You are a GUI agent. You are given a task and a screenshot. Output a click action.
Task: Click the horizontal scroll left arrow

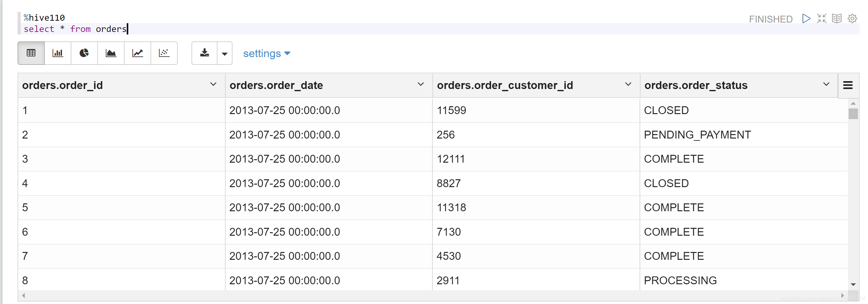tap(23, 296)
